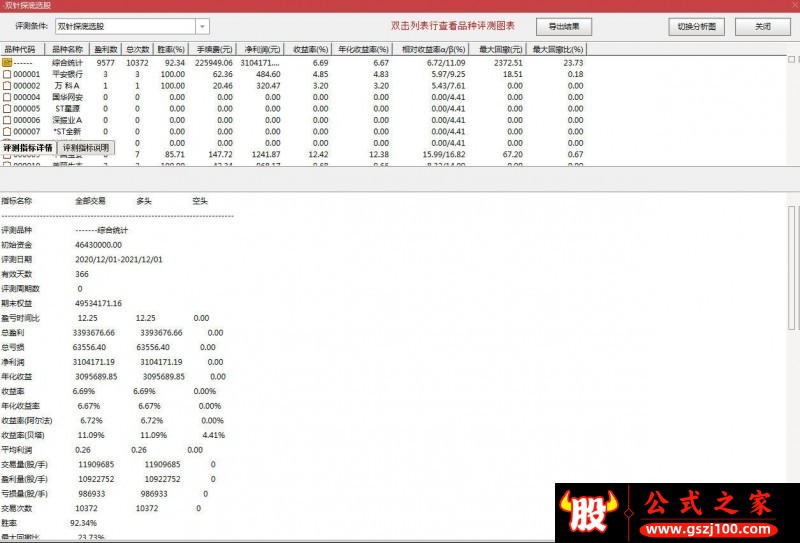Select the 平安银行 name cell

(67, 75)
